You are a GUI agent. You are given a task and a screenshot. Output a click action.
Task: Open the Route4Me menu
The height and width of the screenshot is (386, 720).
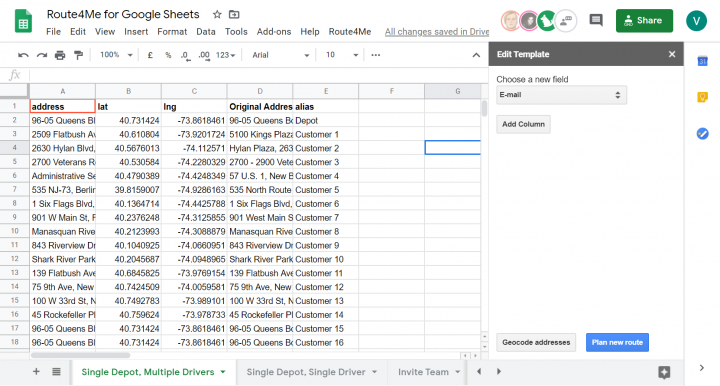[350, 32]
